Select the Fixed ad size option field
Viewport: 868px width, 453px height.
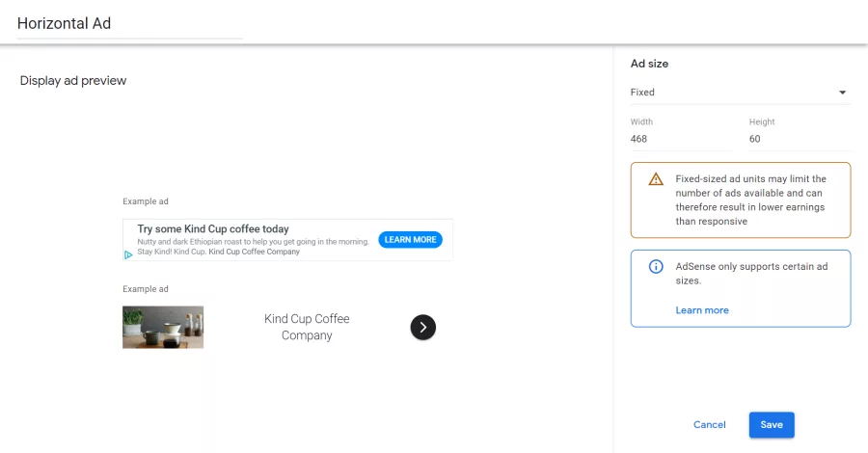pos(740,93)
